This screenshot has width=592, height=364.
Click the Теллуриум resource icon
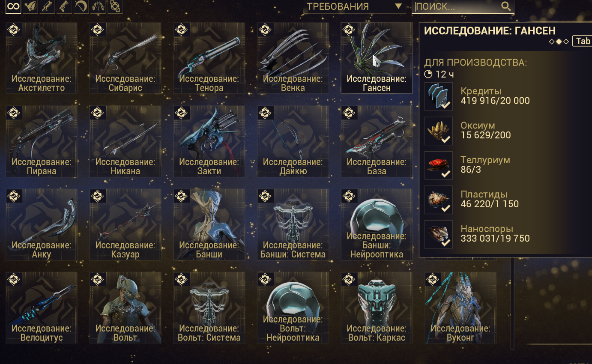tap(438, 165)
